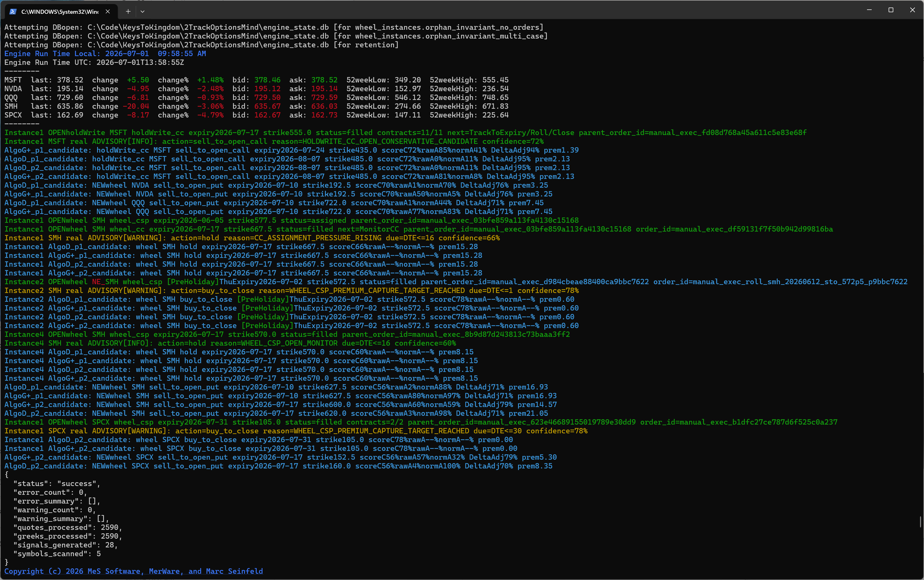Click the scrollbar thumb at right edge
Screen dimensions: 924x580
(x=920, y=522)
